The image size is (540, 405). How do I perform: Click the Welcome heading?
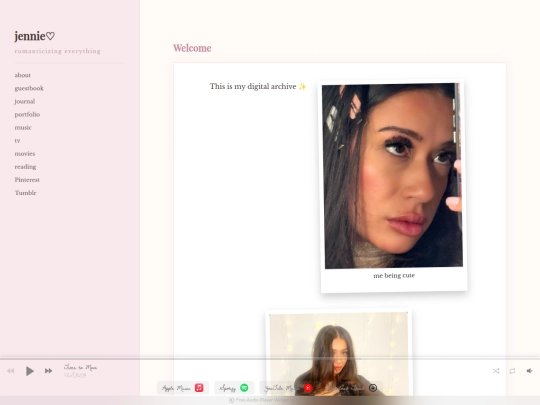(192, 48)
